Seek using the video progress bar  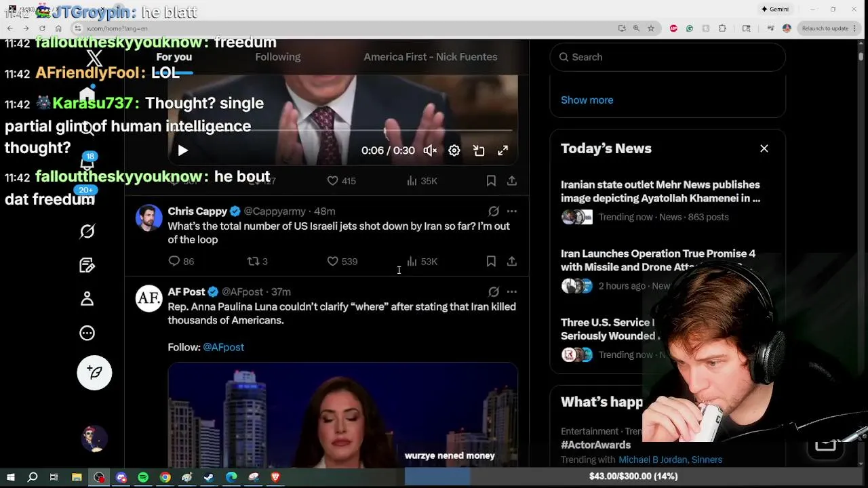click(342, 130)
